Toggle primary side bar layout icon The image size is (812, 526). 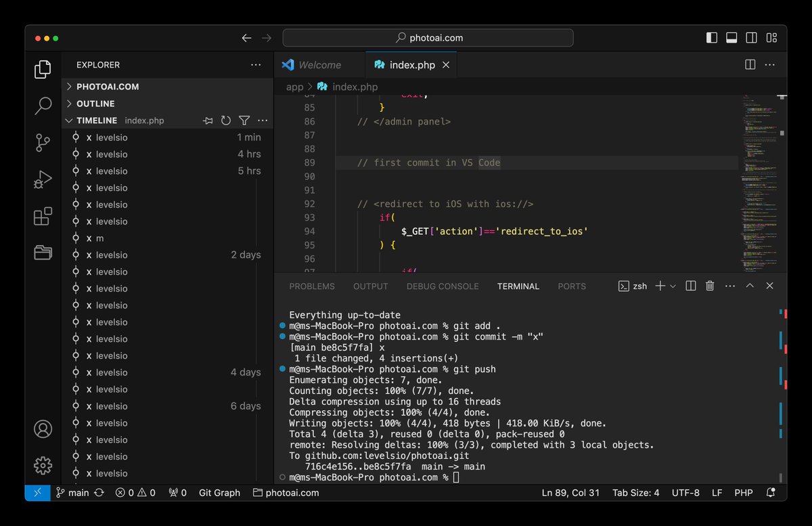(712, 38)
